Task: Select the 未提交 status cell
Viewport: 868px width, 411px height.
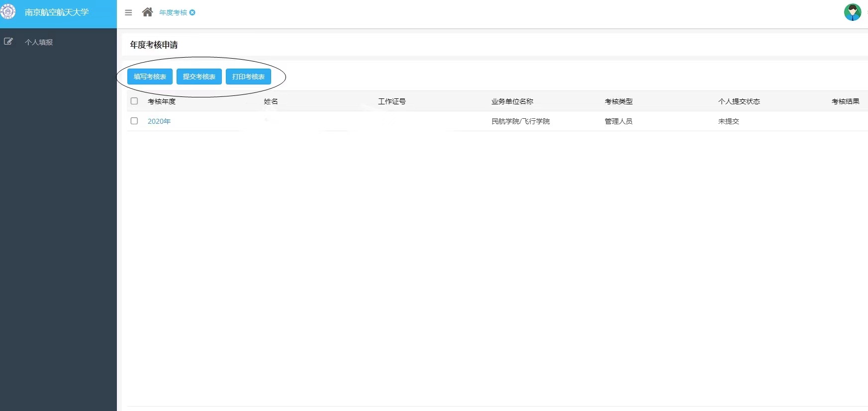Action: click(728, 121)
